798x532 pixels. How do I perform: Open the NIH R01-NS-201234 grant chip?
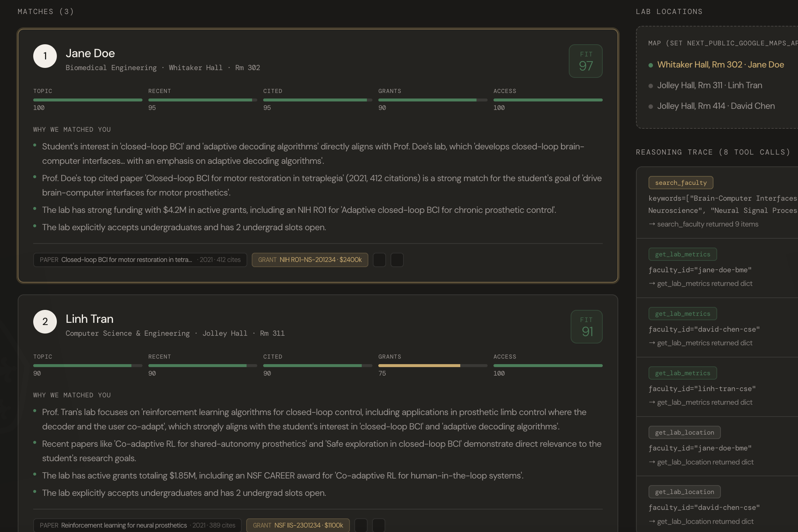[310, 260]
